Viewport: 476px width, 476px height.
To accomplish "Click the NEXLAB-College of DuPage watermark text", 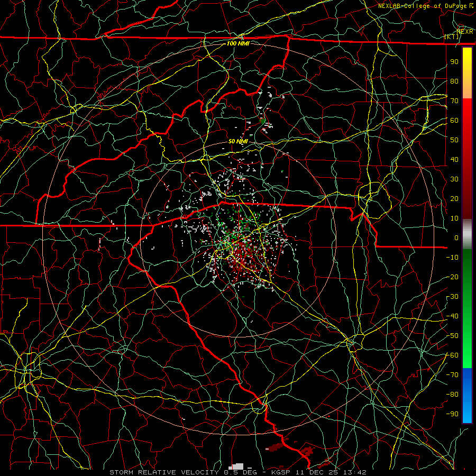I will pos(424,6).
